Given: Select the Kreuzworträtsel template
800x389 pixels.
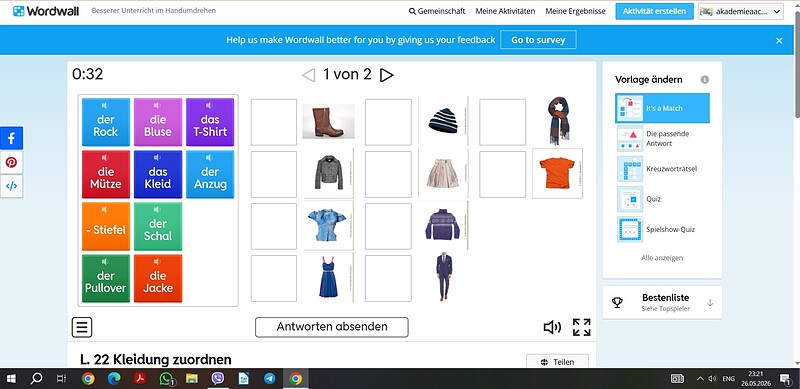Looking at the screenshot, I should coord(662,168).
